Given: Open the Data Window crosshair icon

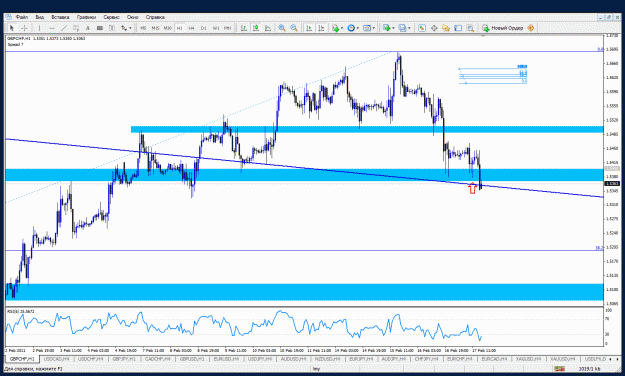Looking at the screenshot, I should (x=434, y=28).
